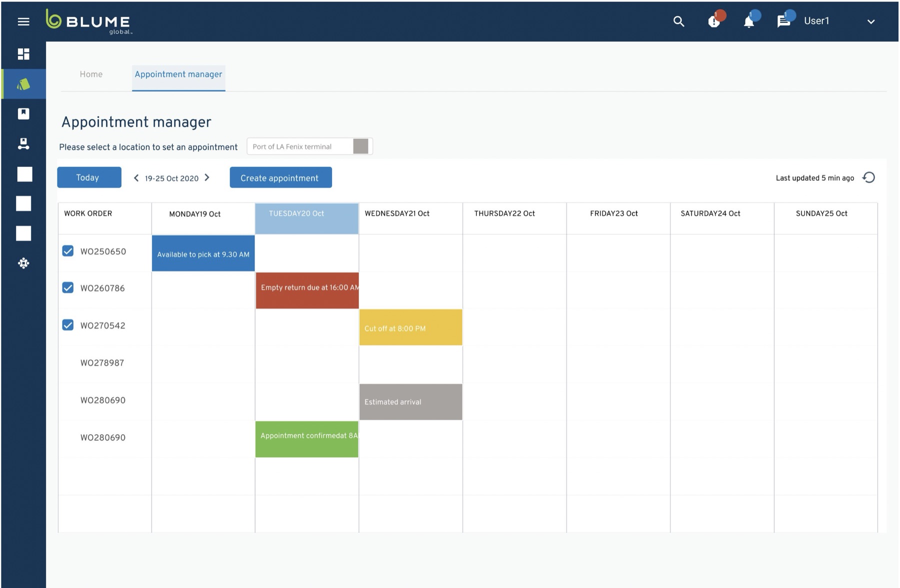900x588 pixels.
Task: Click the Blume Global logo
Action: click(x=88, y=22)
